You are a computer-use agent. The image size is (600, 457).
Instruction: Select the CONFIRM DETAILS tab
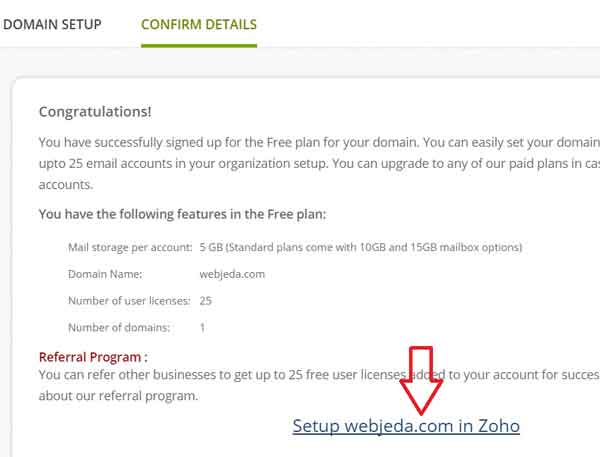pos(199,24)
